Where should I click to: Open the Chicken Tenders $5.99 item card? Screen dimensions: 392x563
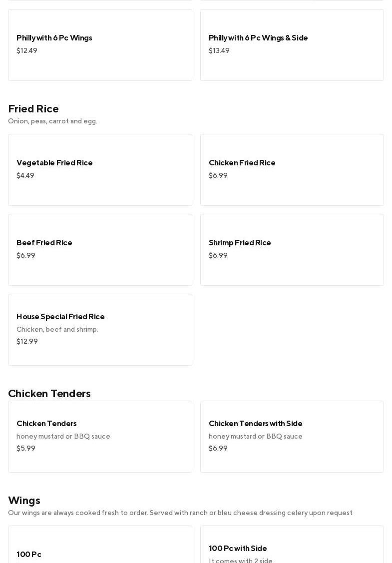(100, 436)
